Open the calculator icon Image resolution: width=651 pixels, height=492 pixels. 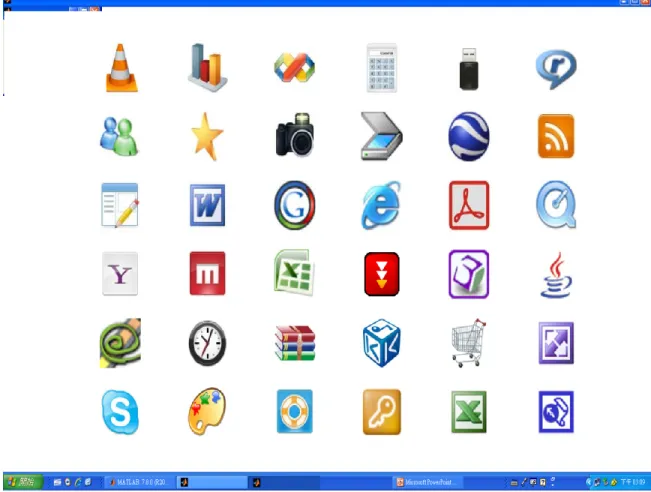click(x=382, y=68)
